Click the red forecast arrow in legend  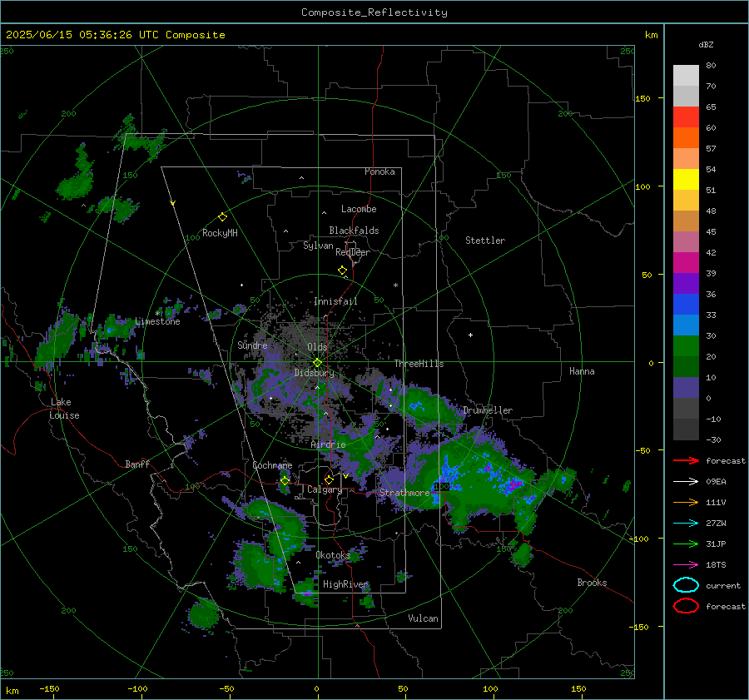click(686, 460)
